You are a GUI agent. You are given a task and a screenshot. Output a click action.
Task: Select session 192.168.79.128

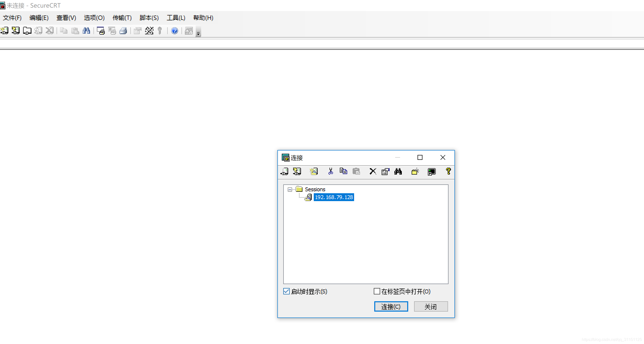[x=334, y=197]
